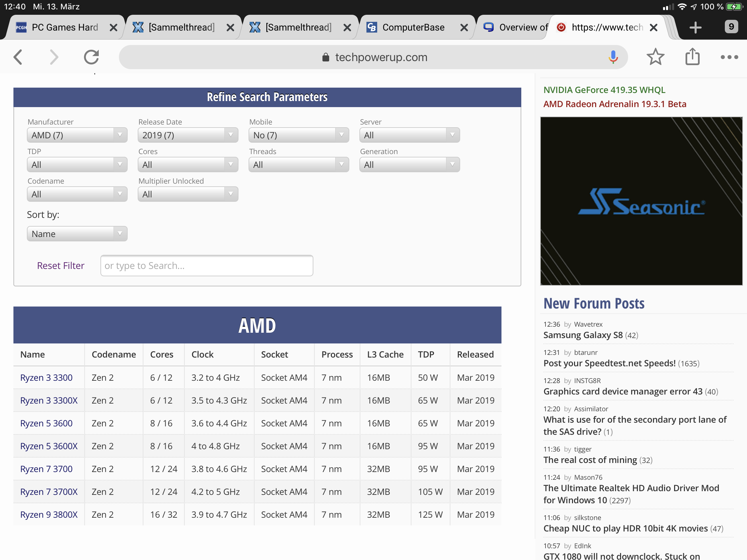
Task: Close the PC Games Hard tab
Action: click(114, 28)
